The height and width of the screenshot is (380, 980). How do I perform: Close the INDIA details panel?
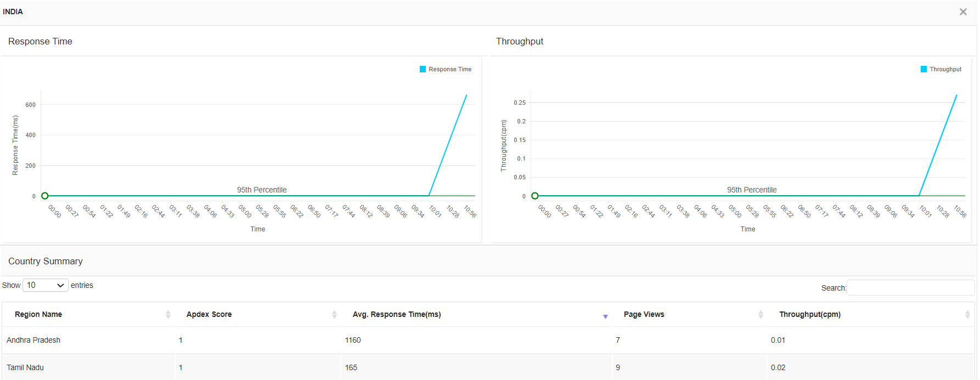963,12
